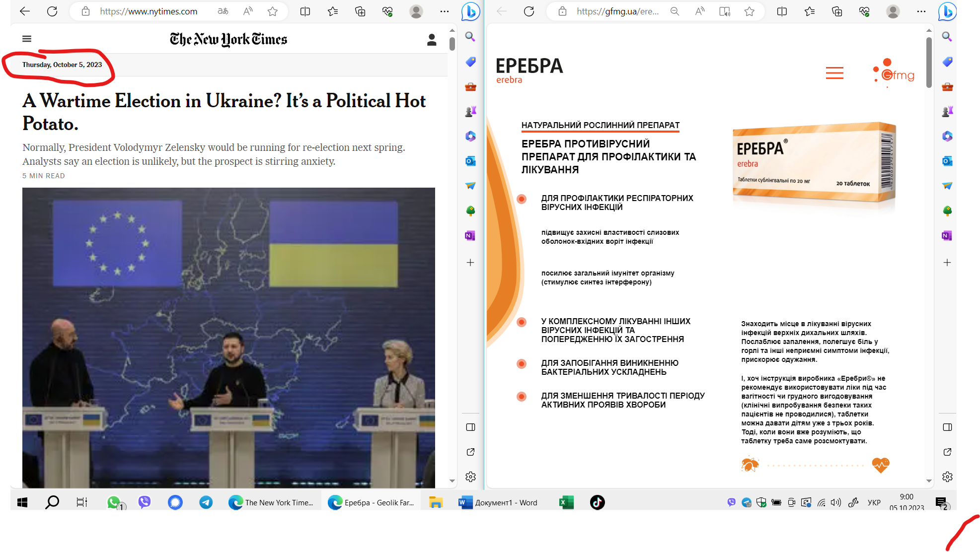Open Outlook icon in left Edge sidebar

tap(470, 161)
